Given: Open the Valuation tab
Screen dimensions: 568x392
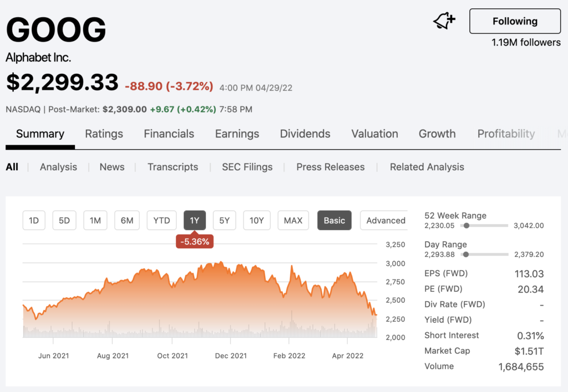Looking at the screenshot, I should point(374,134).
